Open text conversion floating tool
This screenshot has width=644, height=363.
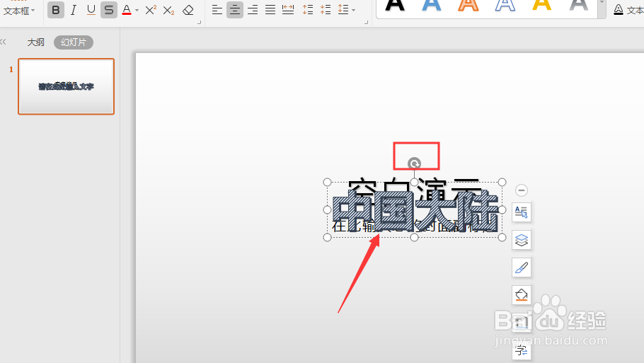click(521, 350)
